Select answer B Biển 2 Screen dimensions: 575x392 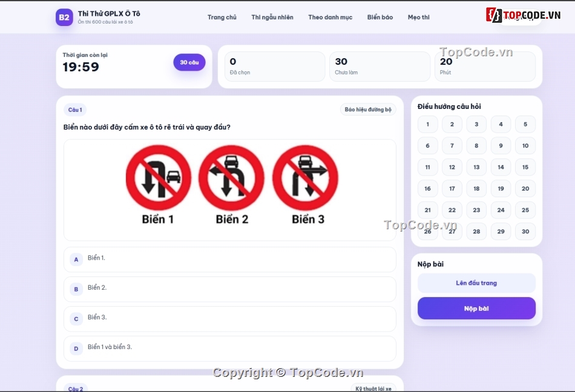230,289
